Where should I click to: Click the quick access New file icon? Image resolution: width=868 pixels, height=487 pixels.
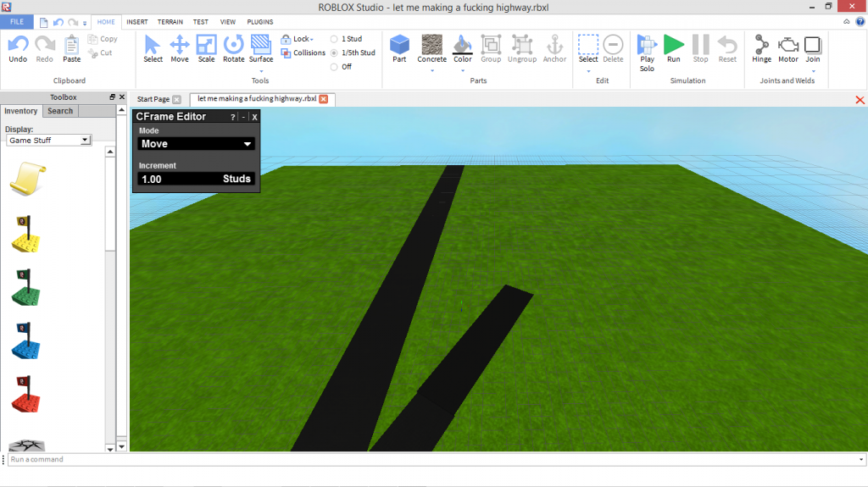pyautogui.click(x=44, y=23)
